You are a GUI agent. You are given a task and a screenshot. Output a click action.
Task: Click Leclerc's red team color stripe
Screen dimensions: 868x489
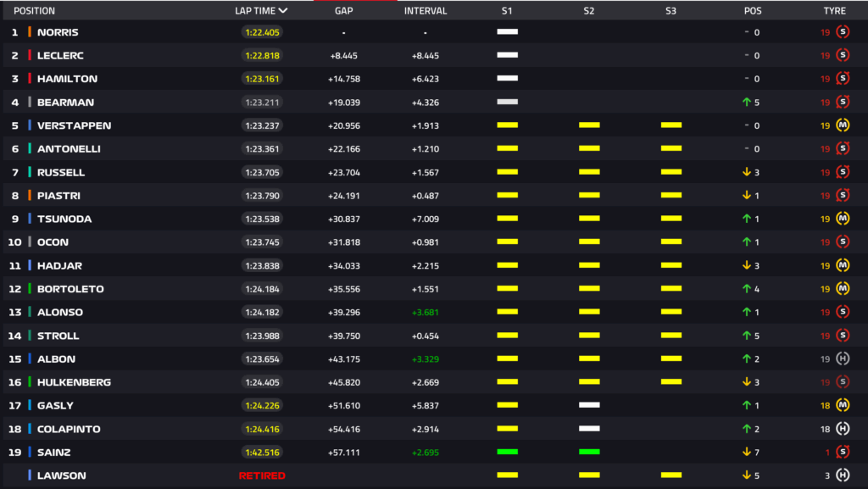[30, 56]
